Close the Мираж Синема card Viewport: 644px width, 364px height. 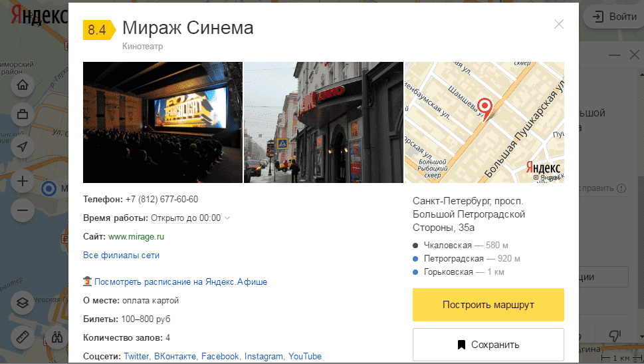pos(558,24)
